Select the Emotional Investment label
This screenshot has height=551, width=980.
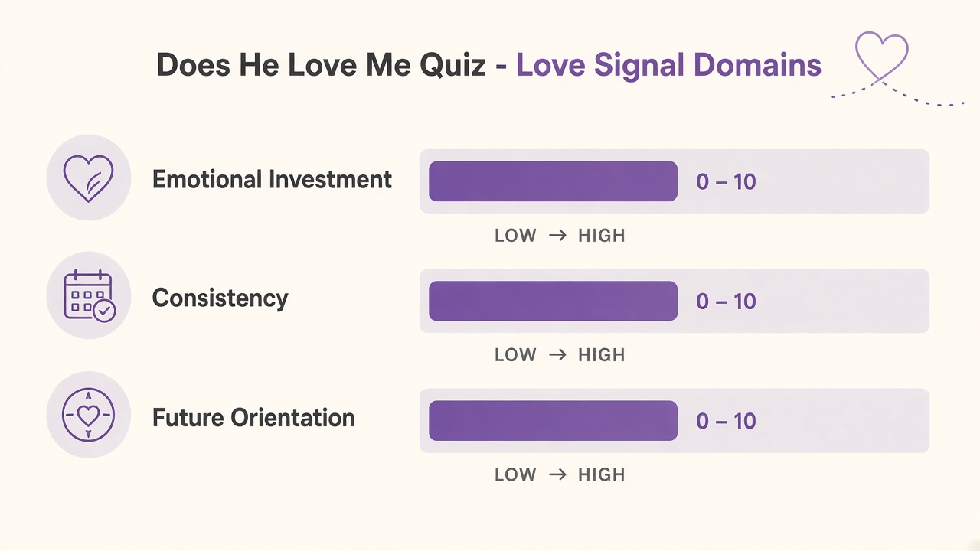pos(272,180)
